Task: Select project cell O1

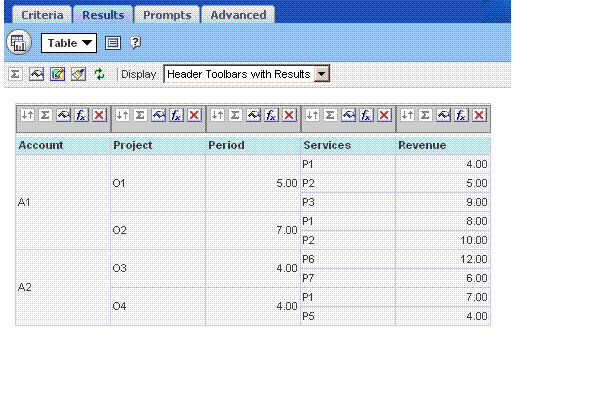Action: pos(158,183)
